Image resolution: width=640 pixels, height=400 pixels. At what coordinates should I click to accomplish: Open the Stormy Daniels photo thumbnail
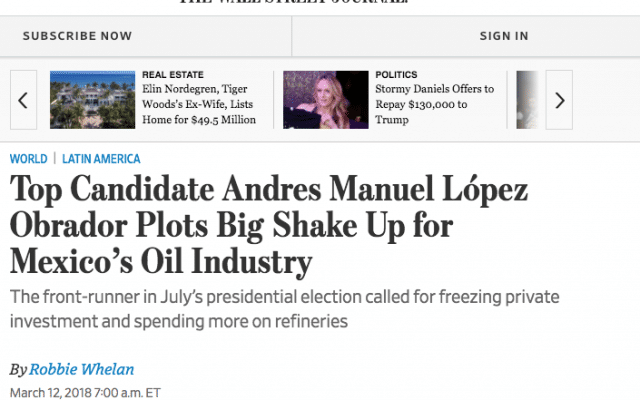(326, 100)
